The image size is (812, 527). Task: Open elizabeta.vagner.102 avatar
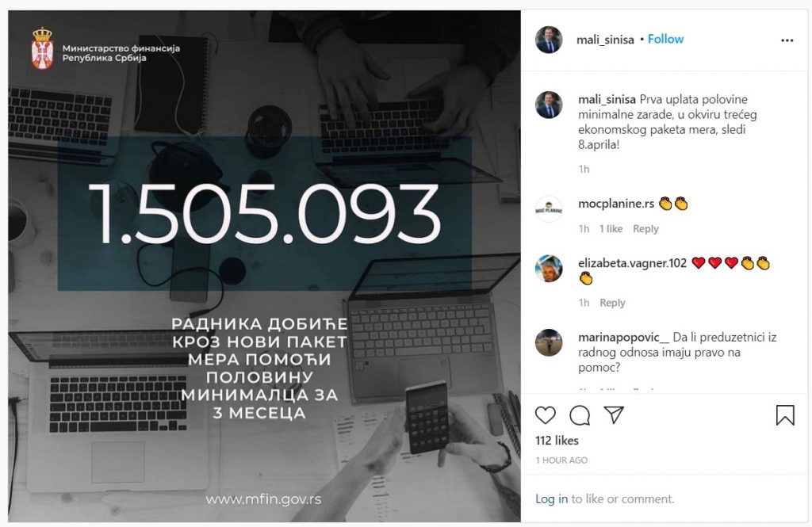[549, 269]
